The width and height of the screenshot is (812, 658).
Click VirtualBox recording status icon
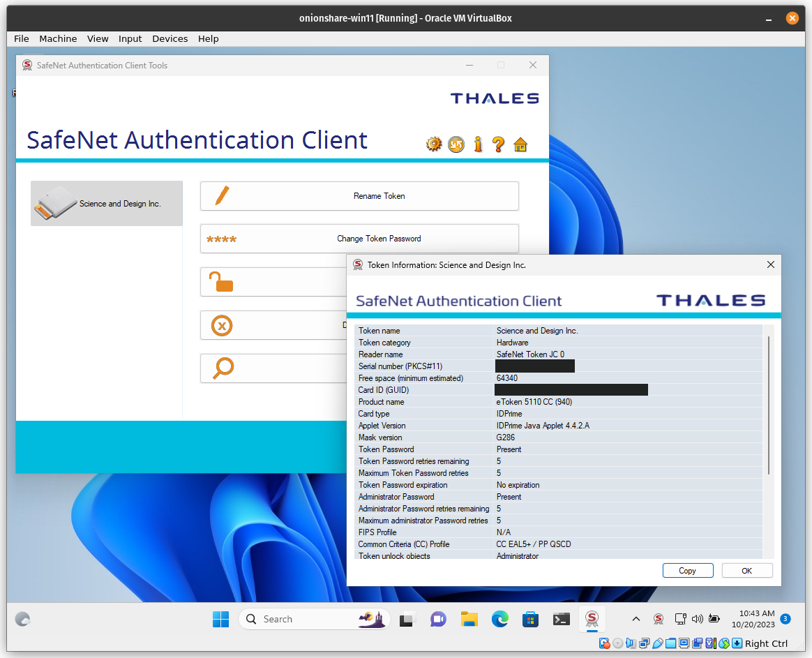coord(697,643)
